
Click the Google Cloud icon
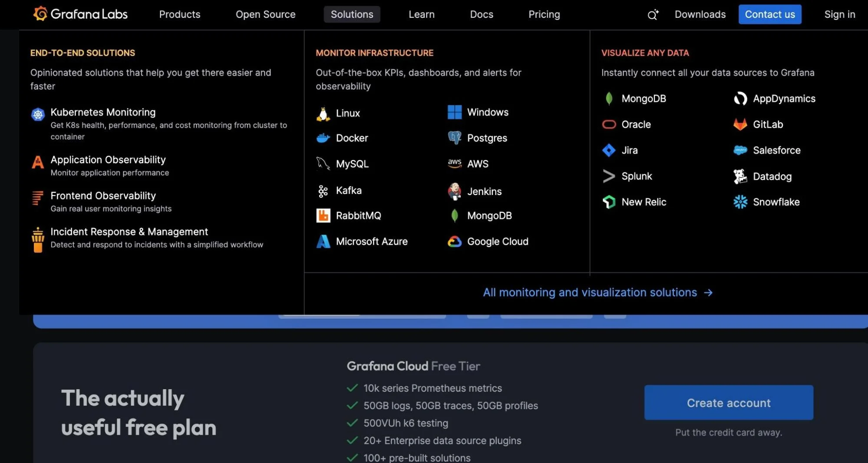point(455,241)
